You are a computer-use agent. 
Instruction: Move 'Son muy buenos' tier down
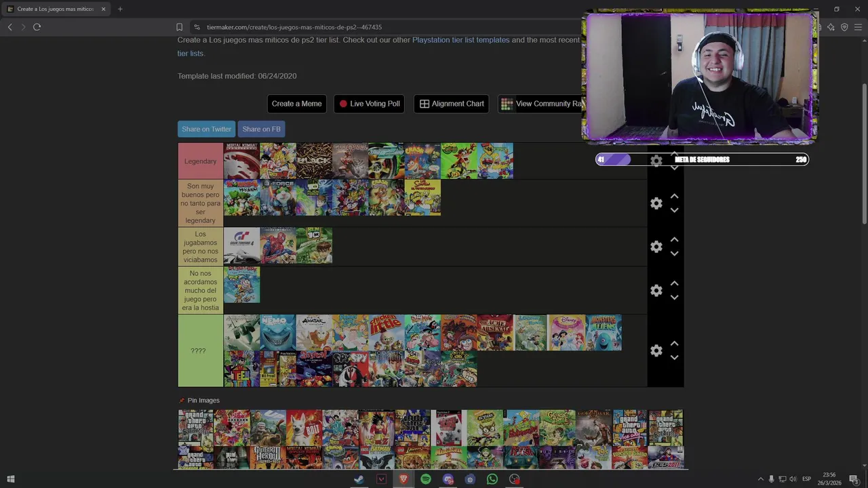[x=674, y=210]
